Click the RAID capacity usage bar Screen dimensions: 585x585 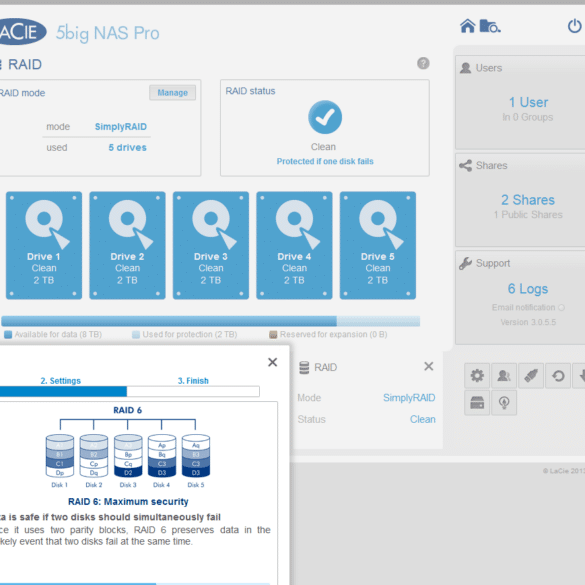pyautogui.click(x=210, y=321)
